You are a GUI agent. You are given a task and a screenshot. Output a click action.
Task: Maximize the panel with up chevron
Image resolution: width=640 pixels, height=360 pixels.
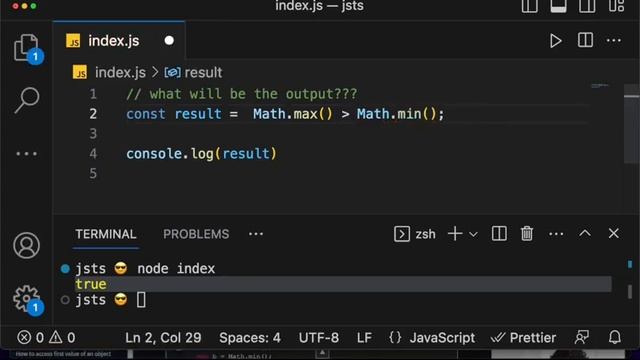click(585, 233)
